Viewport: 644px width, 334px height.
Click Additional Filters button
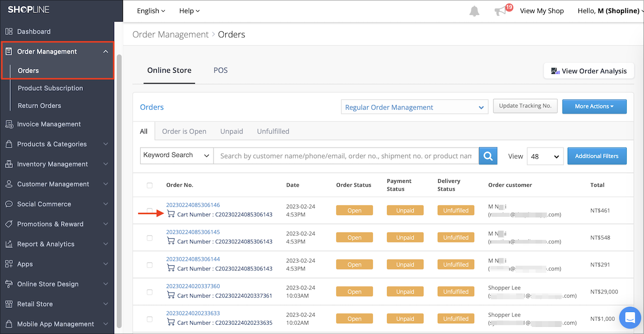point(597,156)
